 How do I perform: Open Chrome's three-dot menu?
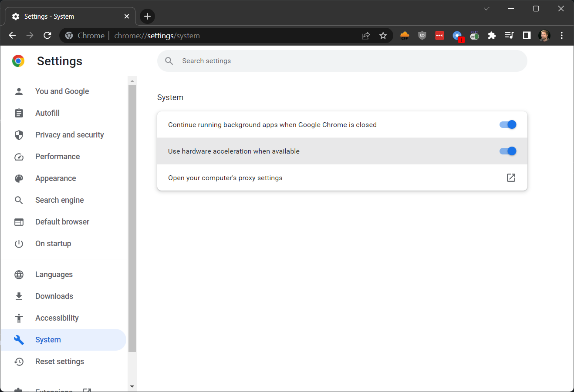561,36
